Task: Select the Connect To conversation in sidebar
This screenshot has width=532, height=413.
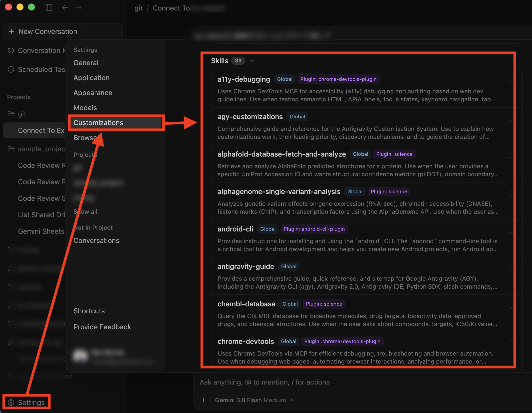Action: 34,130
